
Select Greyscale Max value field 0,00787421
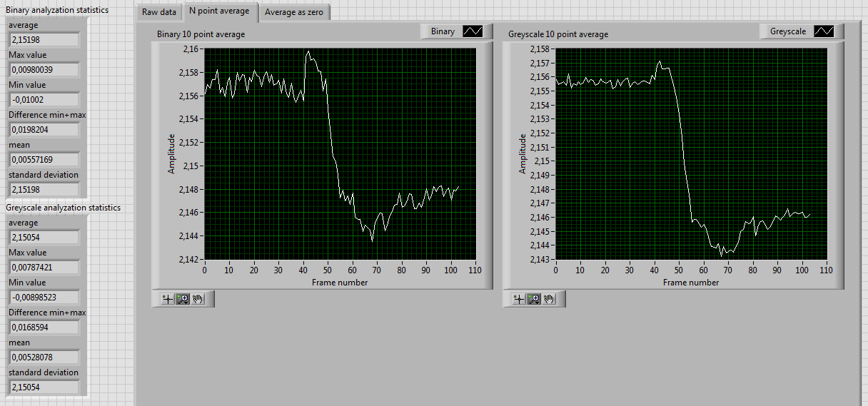(44, 268)
